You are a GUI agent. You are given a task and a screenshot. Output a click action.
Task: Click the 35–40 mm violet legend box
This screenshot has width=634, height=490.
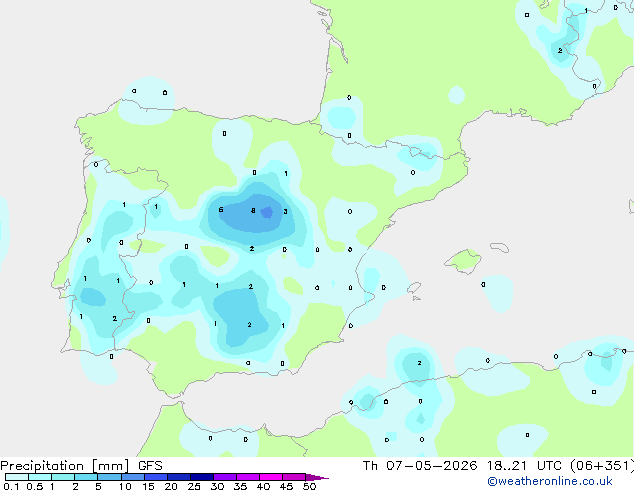coord(248,477)
